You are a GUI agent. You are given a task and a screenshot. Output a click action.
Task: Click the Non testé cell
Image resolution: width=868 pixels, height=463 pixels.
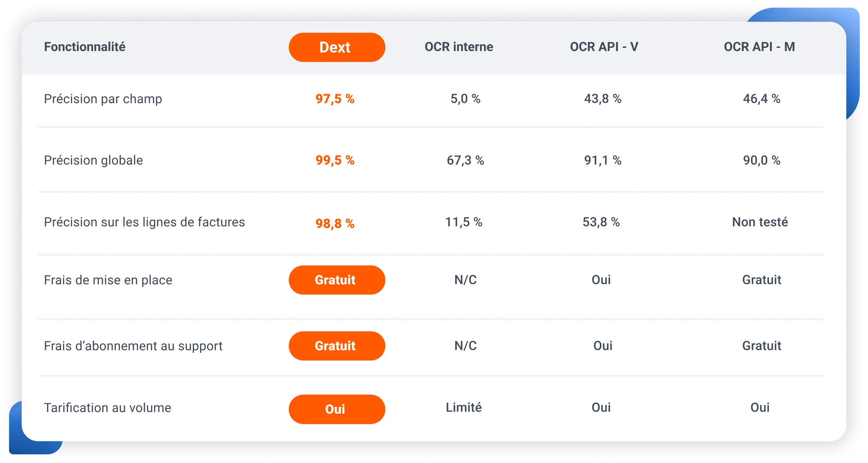pos(759,222)
